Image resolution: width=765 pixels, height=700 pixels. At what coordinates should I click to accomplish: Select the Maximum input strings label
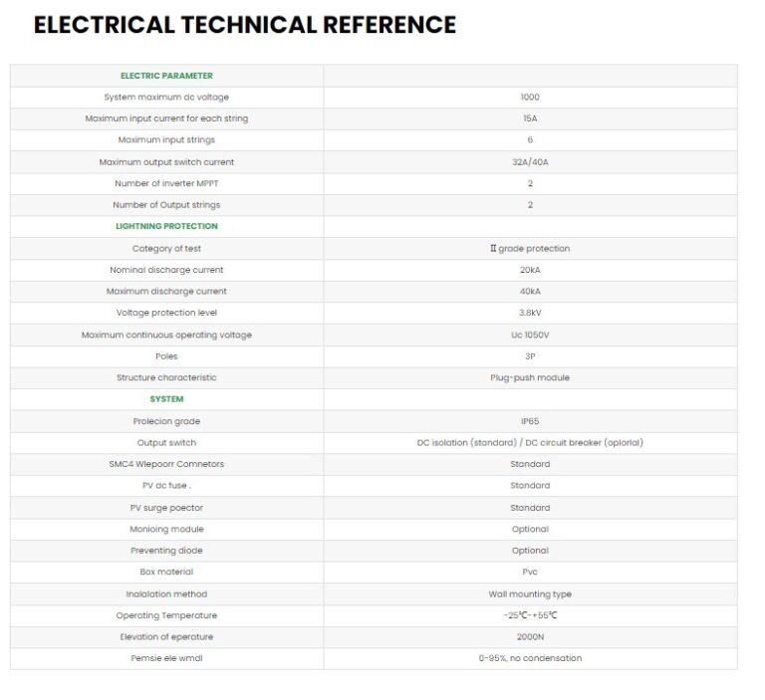(166, 140)
